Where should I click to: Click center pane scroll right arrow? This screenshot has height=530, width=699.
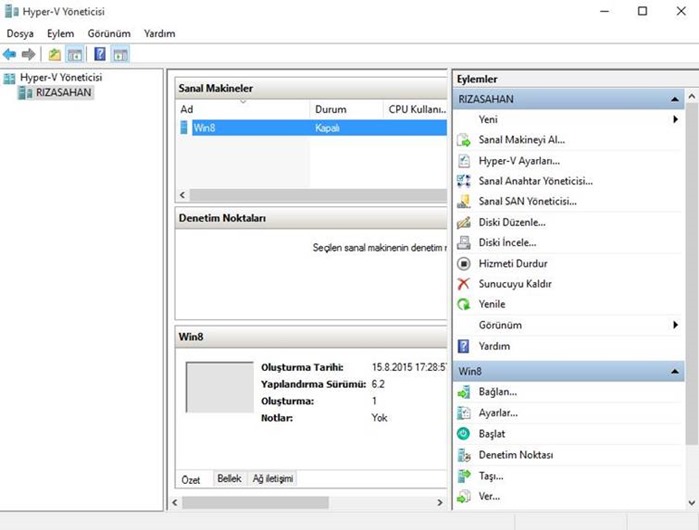pyautogui.click(x=440, y=502)
